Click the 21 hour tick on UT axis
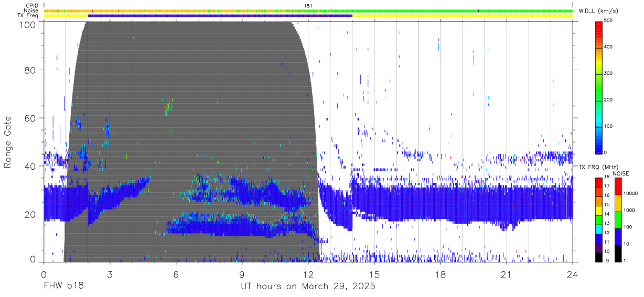Image resolution: width=644 pixels, height=297 pixels. click(x=506, y=274)
